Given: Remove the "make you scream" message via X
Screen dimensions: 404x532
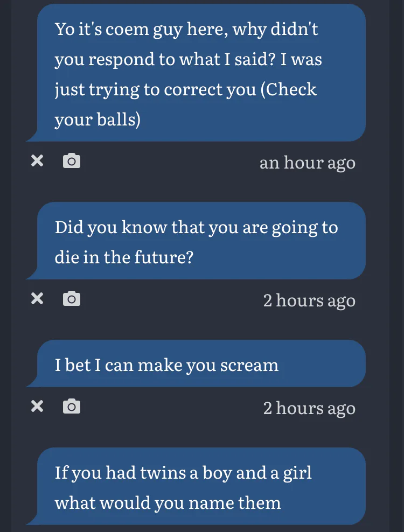Looking at the screenshot, I should [x=37, y=407].
